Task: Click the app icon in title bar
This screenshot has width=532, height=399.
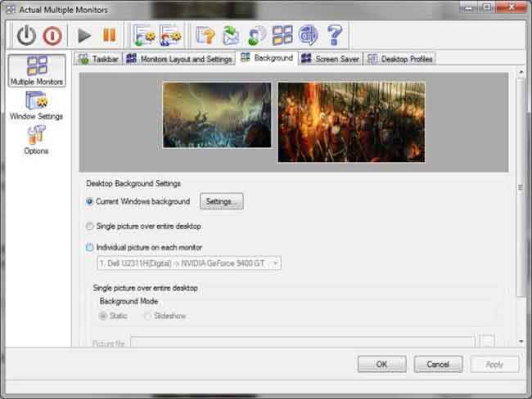Action: pyautogui.click(x=11, y=10)
